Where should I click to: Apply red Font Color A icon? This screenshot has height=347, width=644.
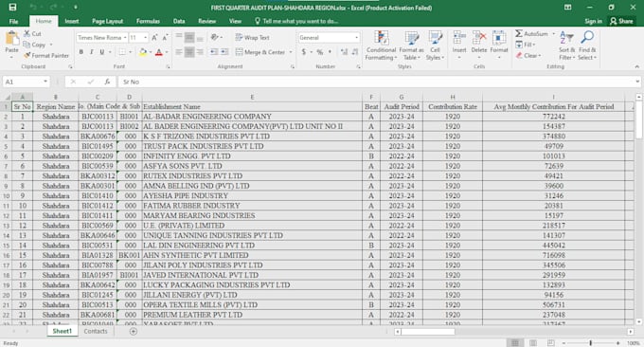tap(159, 52)
